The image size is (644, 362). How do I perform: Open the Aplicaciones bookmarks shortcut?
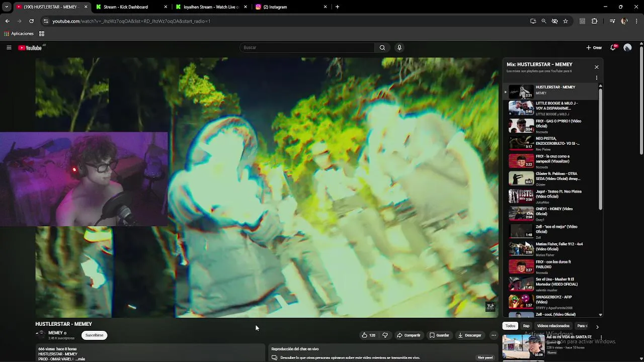coord(19,34)
